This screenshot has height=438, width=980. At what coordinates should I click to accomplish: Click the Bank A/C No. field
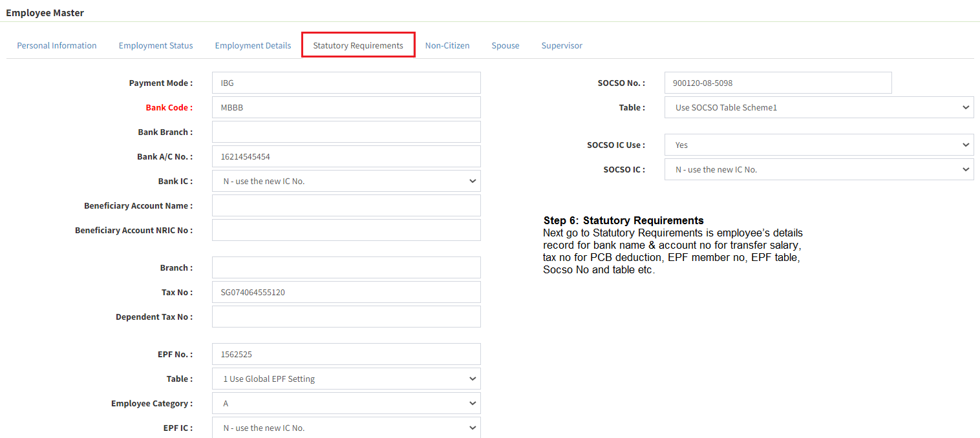346,156
